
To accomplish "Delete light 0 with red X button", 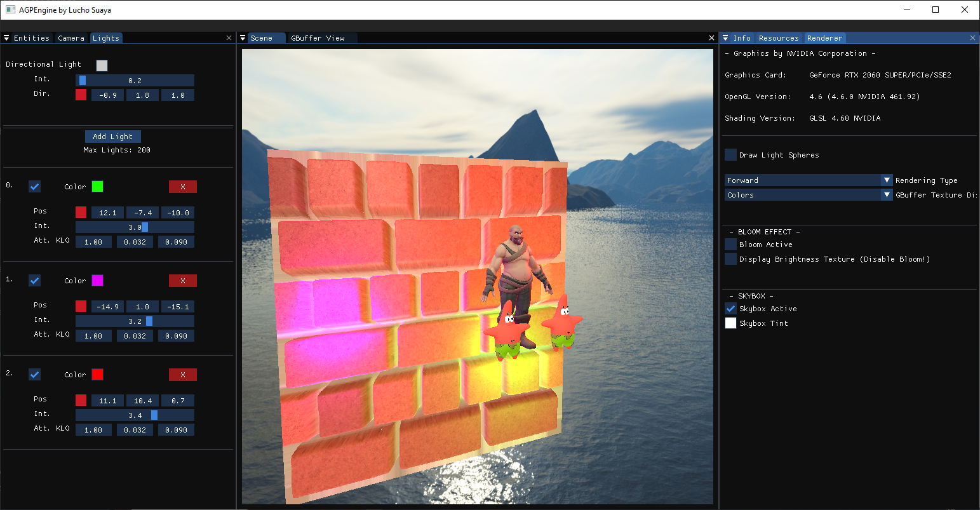I will [x=183, y=187].
